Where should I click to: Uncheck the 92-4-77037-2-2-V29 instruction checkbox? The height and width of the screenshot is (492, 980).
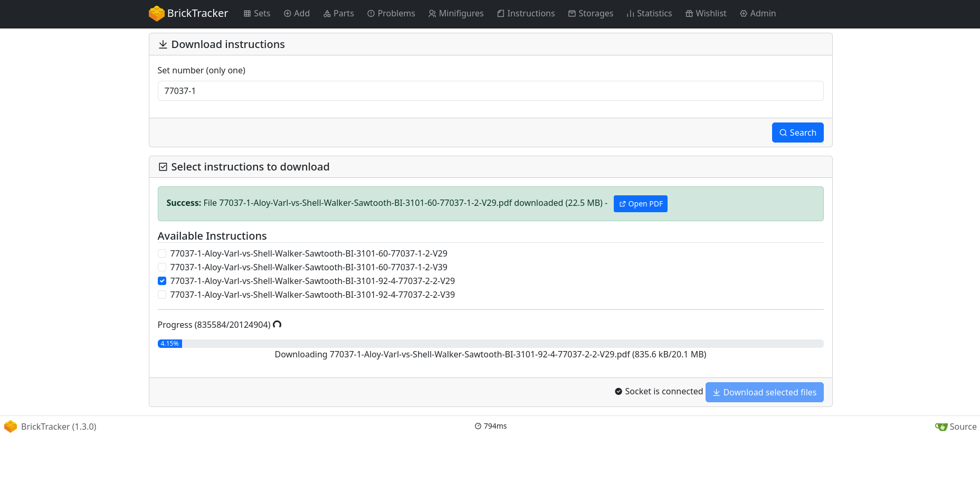(x=162, y=281)
